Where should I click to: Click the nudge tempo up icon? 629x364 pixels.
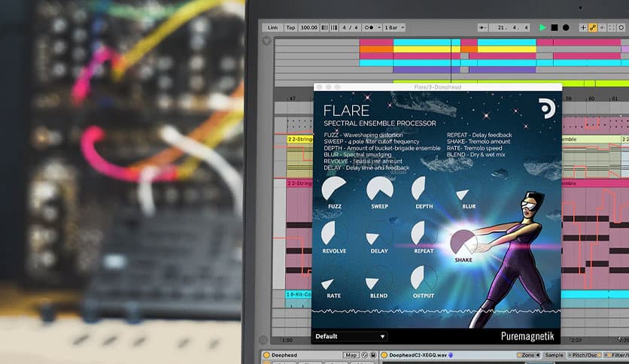(334, 28)
